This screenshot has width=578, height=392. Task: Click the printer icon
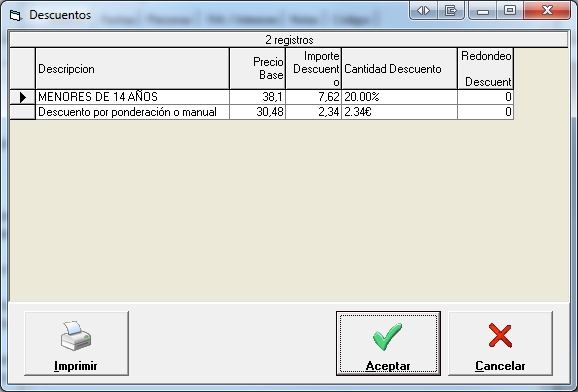click(x=76, y=336)
